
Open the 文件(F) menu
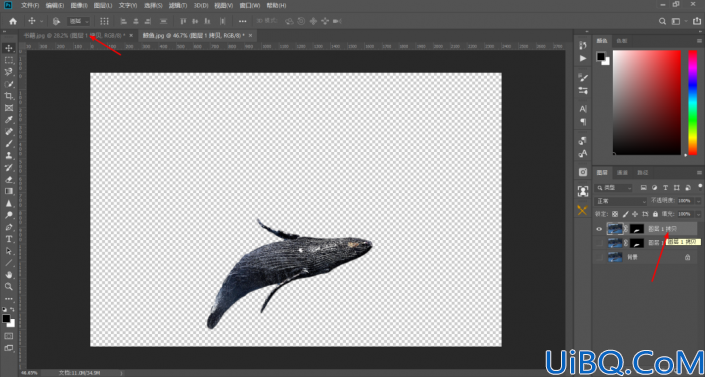30,5
